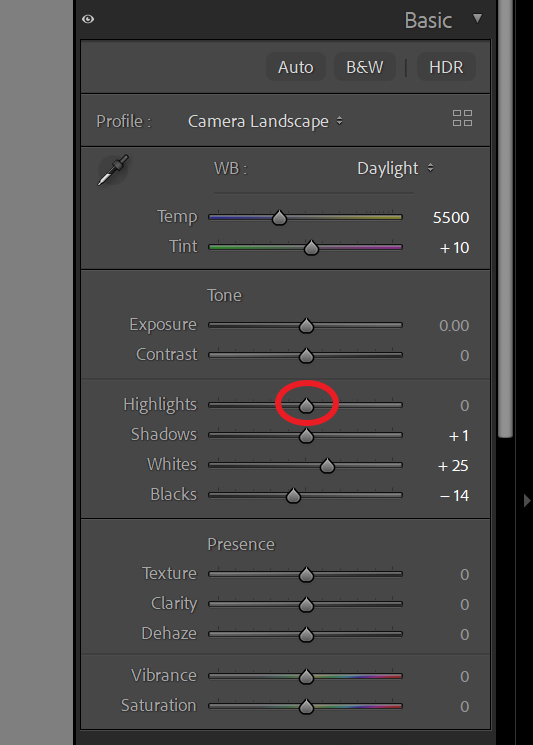The width and height of the screenshot is (533, 745).
Task: Click the Temp slider knob
Action: [279, 218]
